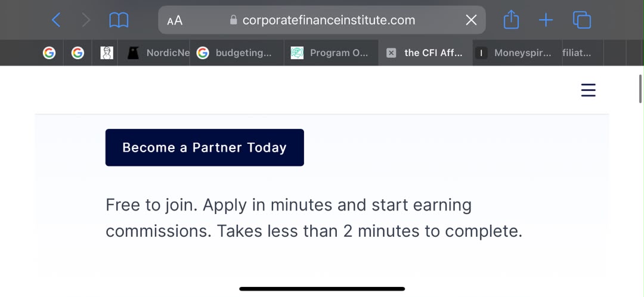Close the CFI Aff... tab
Image resolution: width=644 pixels, height=297 pixels.
click(x=391, y=53)
